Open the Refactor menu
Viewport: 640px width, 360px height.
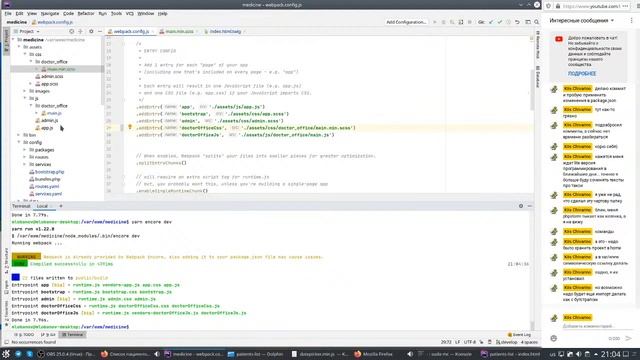click(x=86, y=13)
